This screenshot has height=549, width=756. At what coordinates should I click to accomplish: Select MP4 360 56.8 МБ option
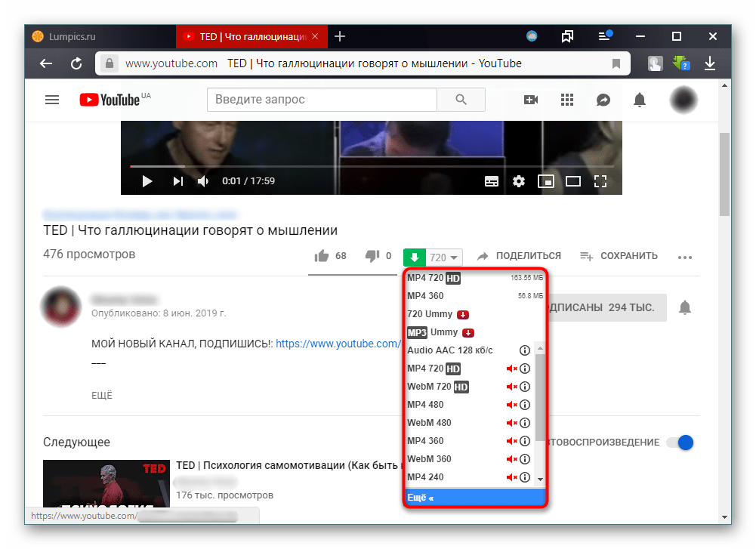tap(475, 296)
